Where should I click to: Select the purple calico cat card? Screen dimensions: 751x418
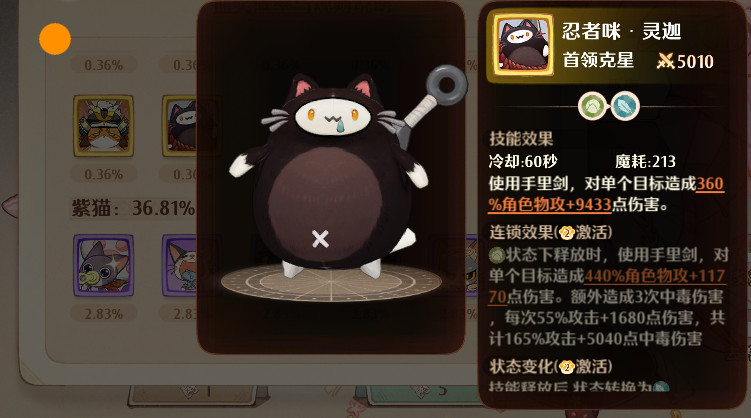pyautogui.click(x=180, y=265)
